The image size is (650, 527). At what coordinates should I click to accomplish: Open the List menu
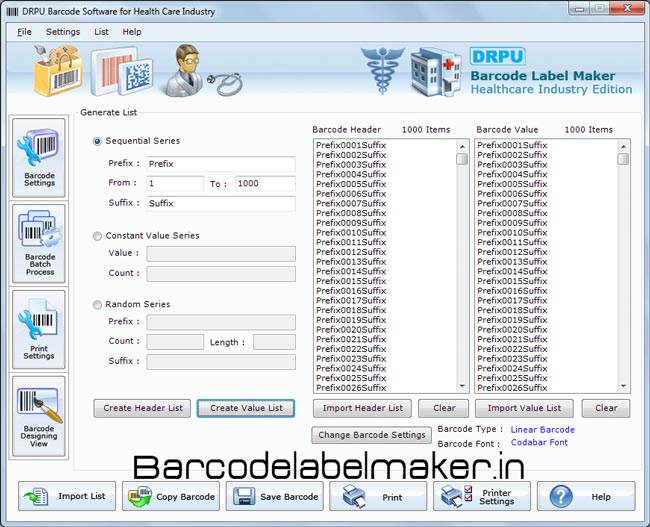click(101, 32)
